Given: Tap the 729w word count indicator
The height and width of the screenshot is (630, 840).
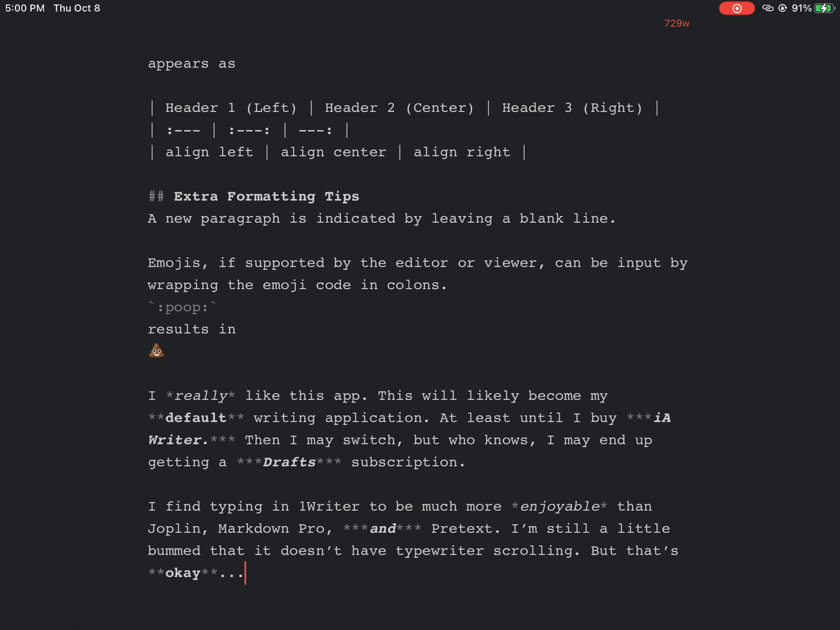Looking at the screenshot, I should click(x=677, y=23).
